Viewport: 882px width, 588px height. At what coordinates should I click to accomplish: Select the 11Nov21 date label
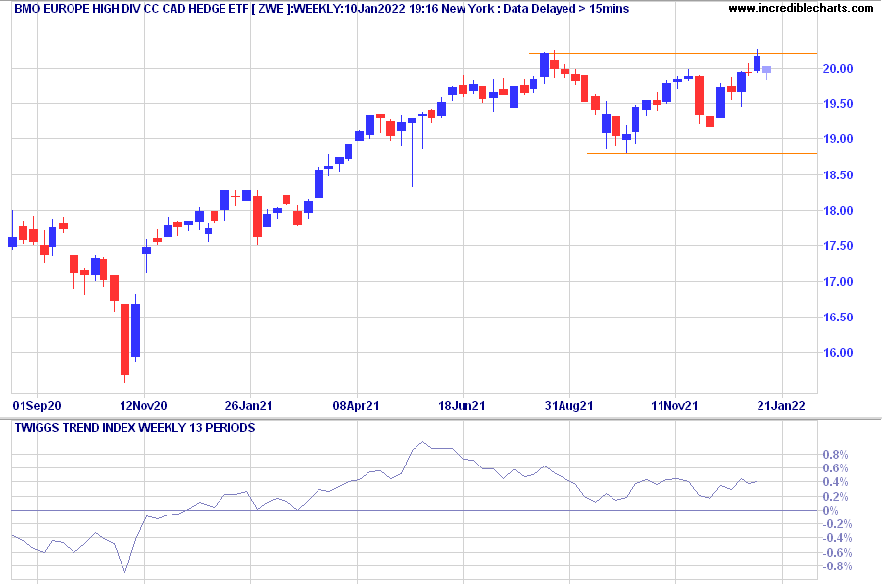[x=674, y=406]
